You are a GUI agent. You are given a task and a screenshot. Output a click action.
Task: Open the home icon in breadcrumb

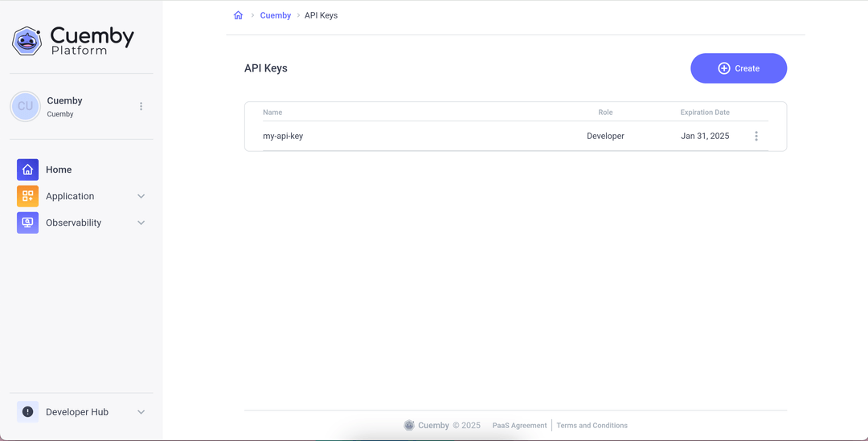[238, 15]
